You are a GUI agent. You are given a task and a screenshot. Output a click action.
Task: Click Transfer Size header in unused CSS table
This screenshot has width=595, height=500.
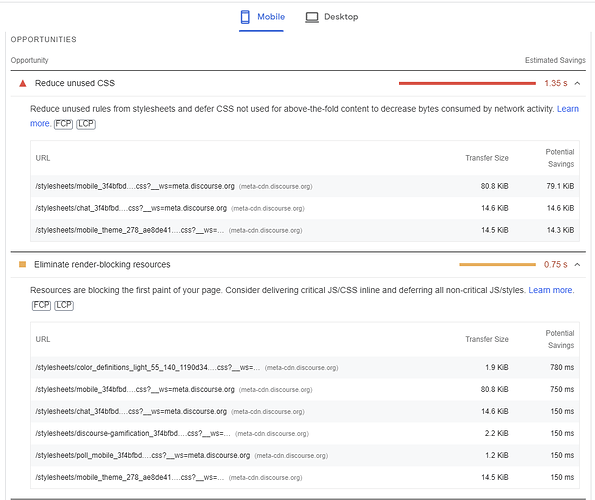(x=487, y=158)
